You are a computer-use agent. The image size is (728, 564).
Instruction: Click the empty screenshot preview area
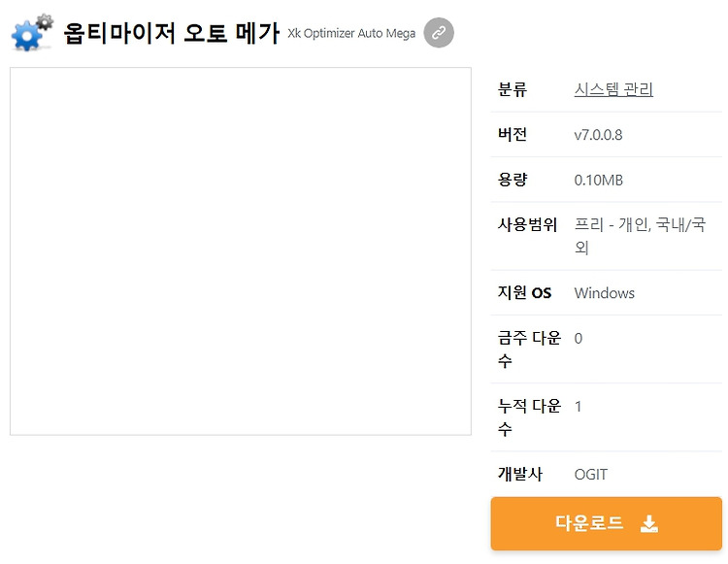click(x=241, y=251)
